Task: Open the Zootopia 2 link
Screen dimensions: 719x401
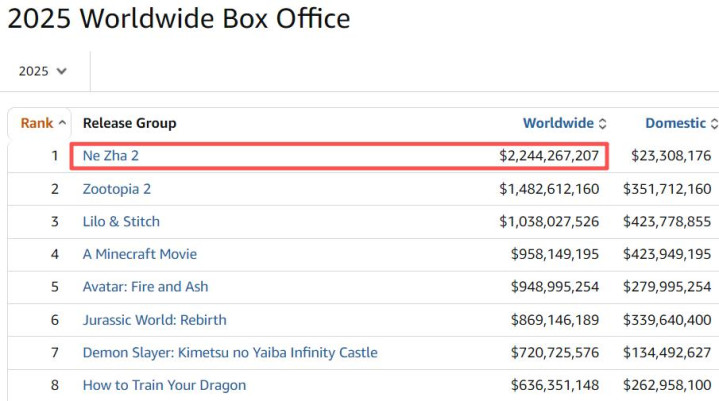Action: pos(117,189)
